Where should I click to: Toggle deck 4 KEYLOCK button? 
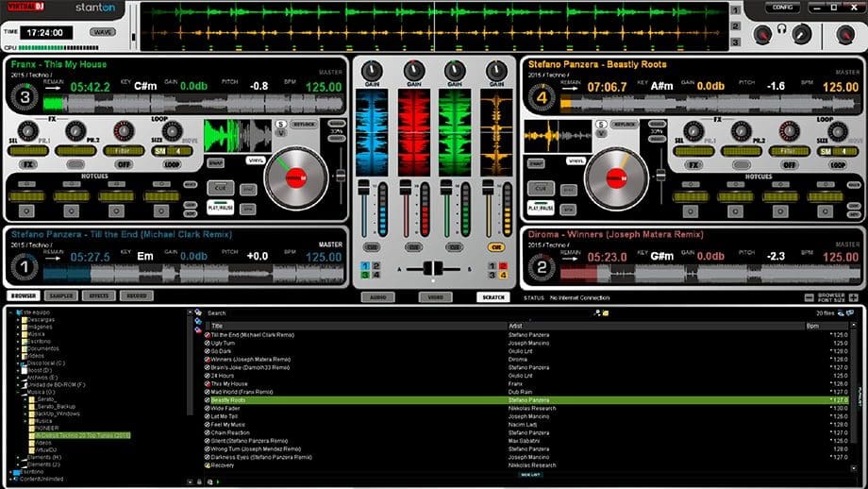[x=625, y=126]
